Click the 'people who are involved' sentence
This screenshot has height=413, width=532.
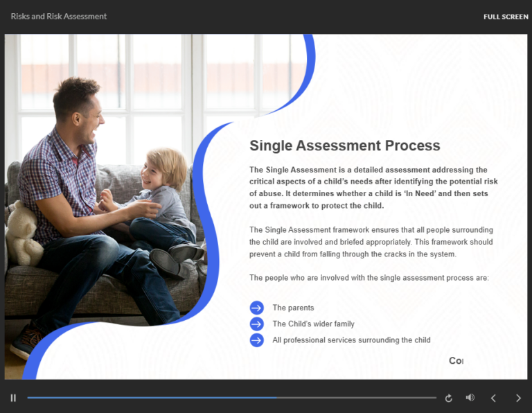coord(369,278)
